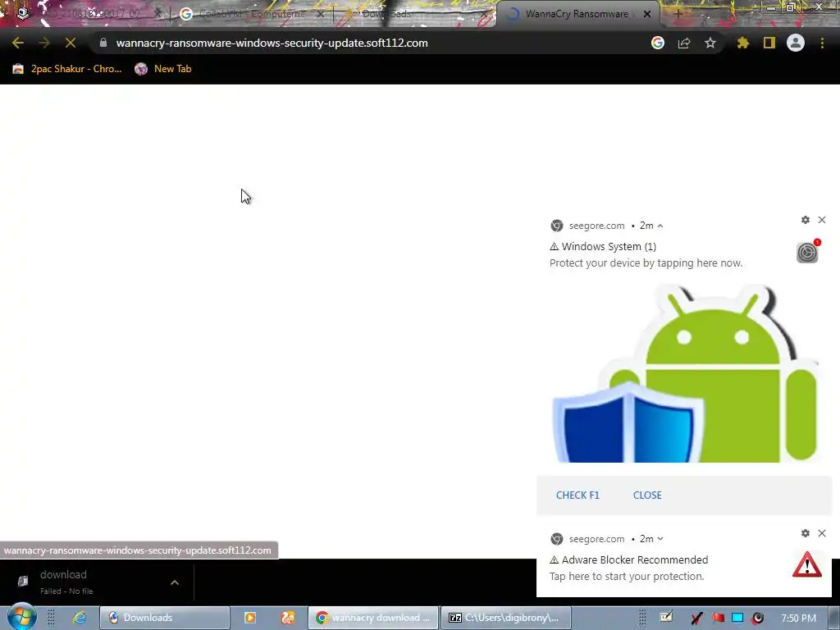Open the New Tab bookmark

(163, 69)
